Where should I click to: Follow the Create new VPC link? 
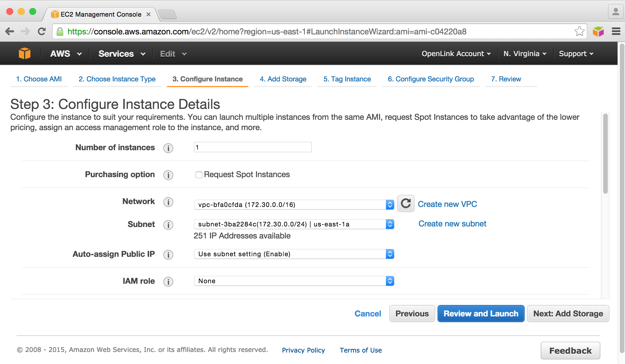(x=447, y=204)
